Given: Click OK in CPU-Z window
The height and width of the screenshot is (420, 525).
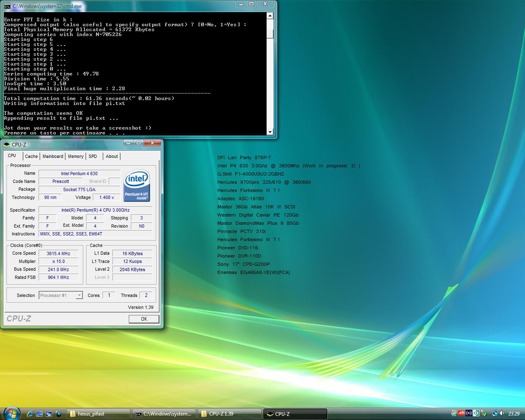Looking at the screenshot, I should click(x=144, y=319).
